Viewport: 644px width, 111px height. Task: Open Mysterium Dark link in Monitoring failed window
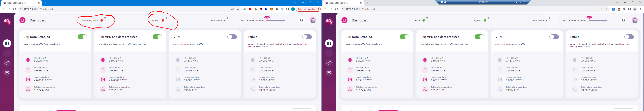278,45
